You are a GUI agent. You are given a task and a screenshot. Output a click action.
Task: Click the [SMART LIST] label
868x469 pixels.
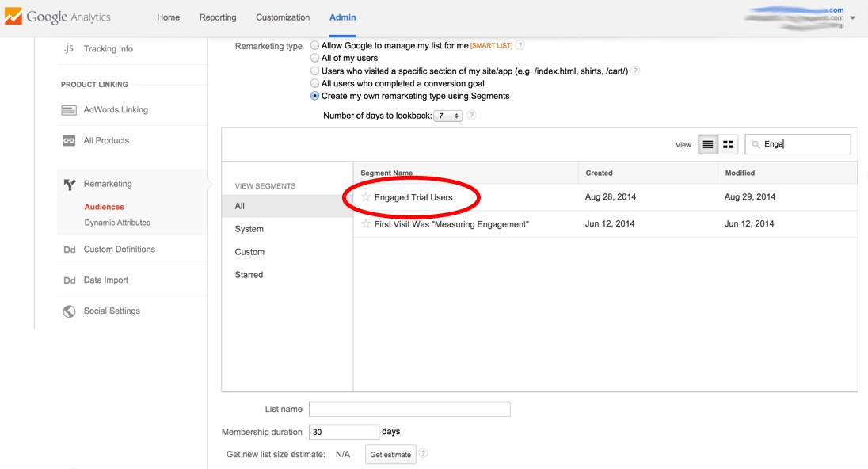[492, 45]
